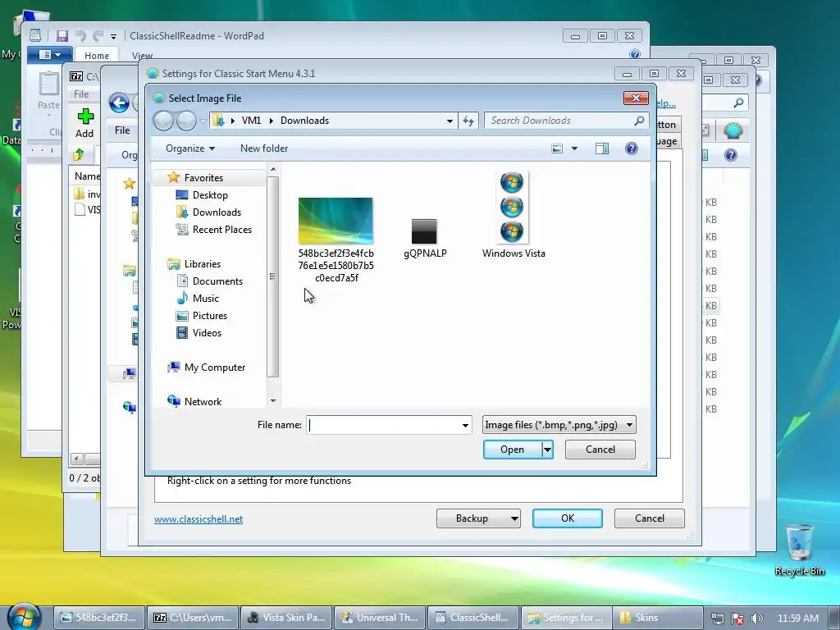Click the forward navigation arrow in file dialog

tap(186, 121)
